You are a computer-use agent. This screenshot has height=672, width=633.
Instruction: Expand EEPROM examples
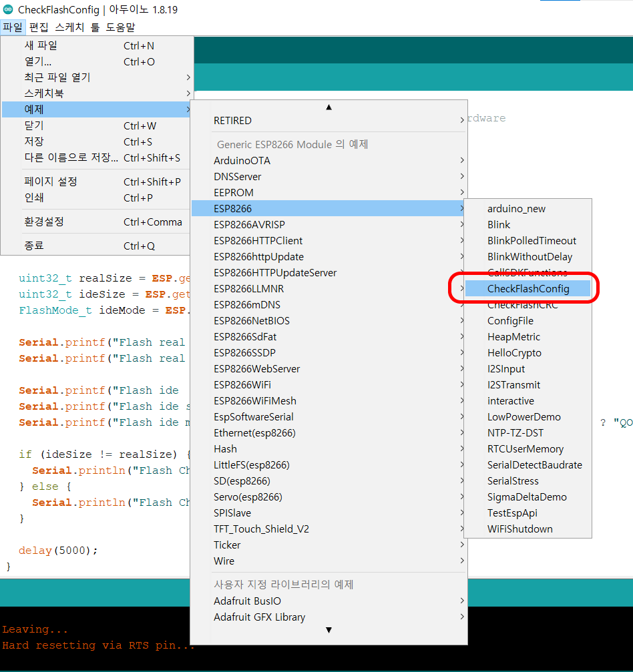point(329,192)
